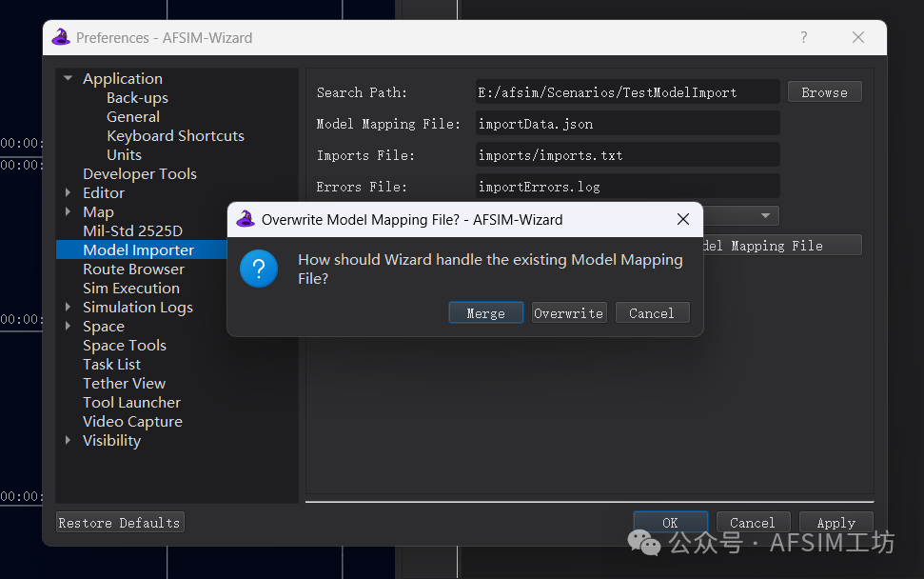Open Route Browser preferences
Screen dimensions: 924x579
(x=134, y=269)
